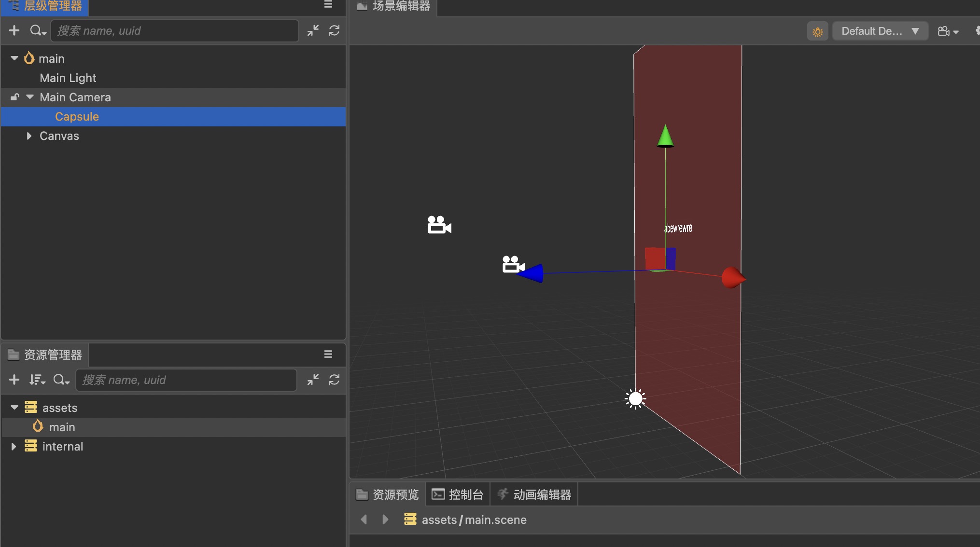Viewport: 980px width, 547px height.
Task: Open the Default De… dropdown
Action: pyautogui.click(x=880, y=31)
